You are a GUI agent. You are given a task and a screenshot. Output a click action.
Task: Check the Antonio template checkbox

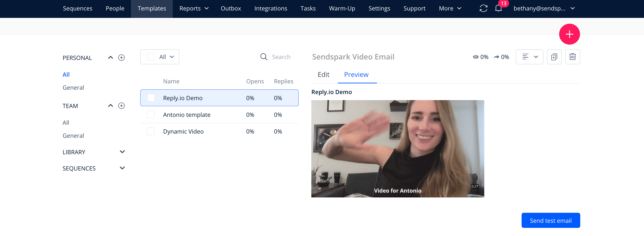151,115
